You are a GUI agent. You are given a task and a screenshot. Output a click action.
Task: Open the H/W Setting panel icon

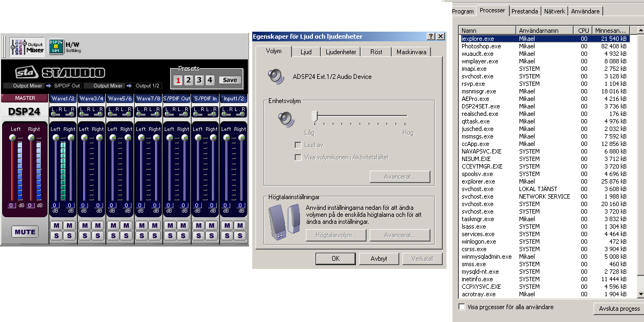65,47
